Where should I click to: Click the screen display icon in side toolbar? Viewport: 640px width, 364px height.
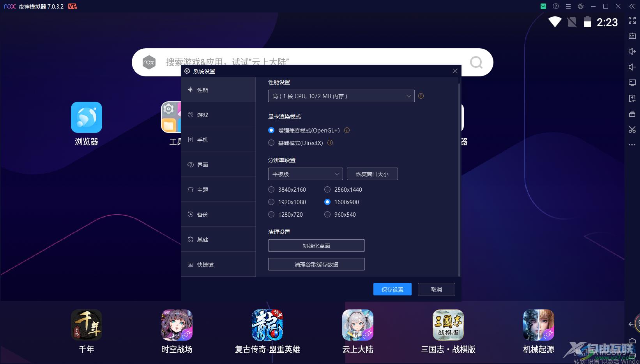tap(632, 83)
